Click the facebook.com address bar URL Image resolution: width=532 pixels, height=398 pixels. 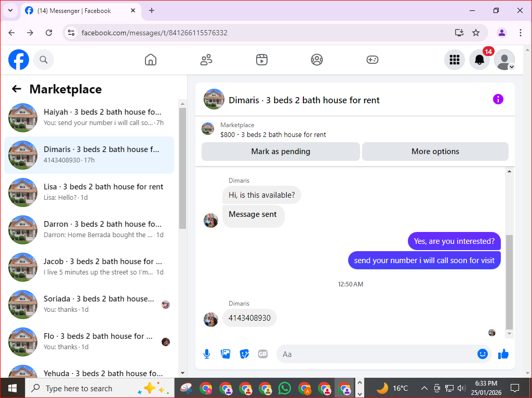click(154, 33)
